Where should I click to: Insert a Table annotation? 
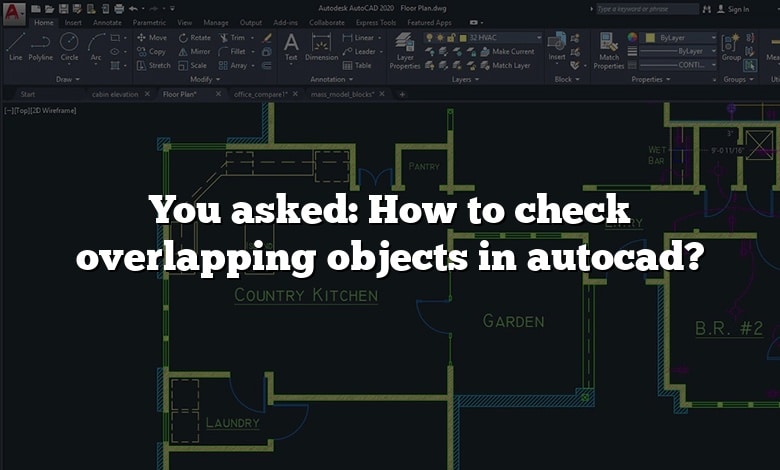[x=357, y=65]
